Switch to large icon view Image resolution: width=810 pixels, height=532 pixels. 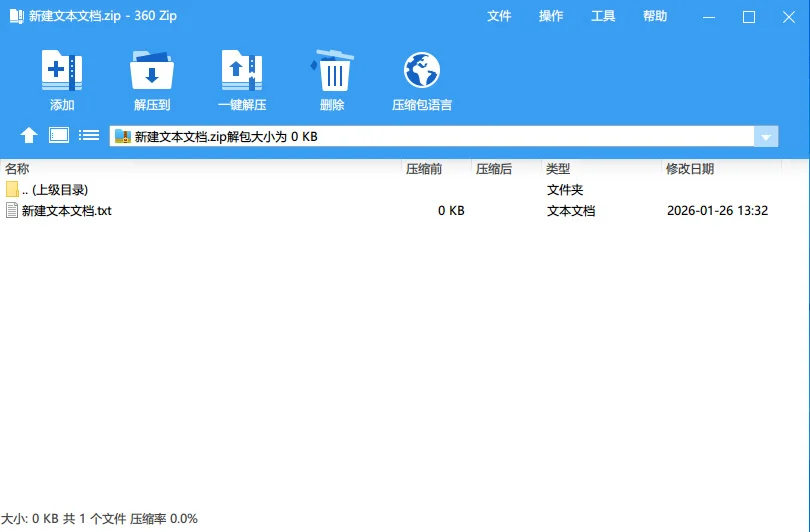pos(59,135)
